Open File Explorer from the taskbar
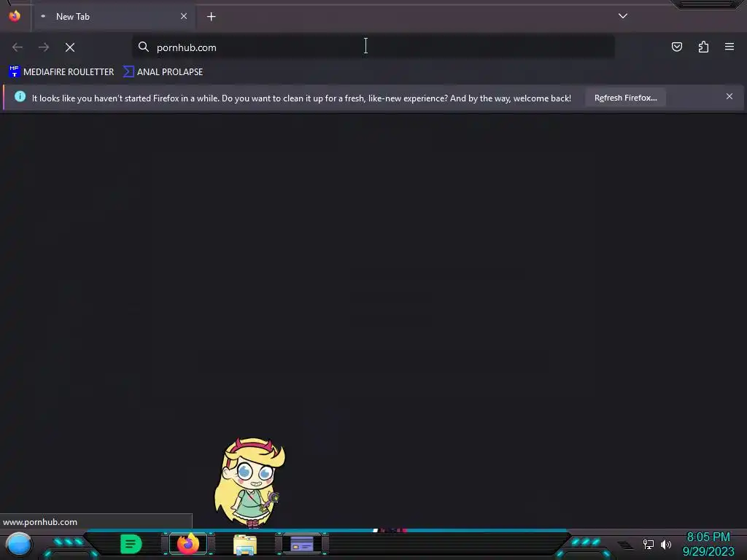The image size is (747, 560). [245, 544]
